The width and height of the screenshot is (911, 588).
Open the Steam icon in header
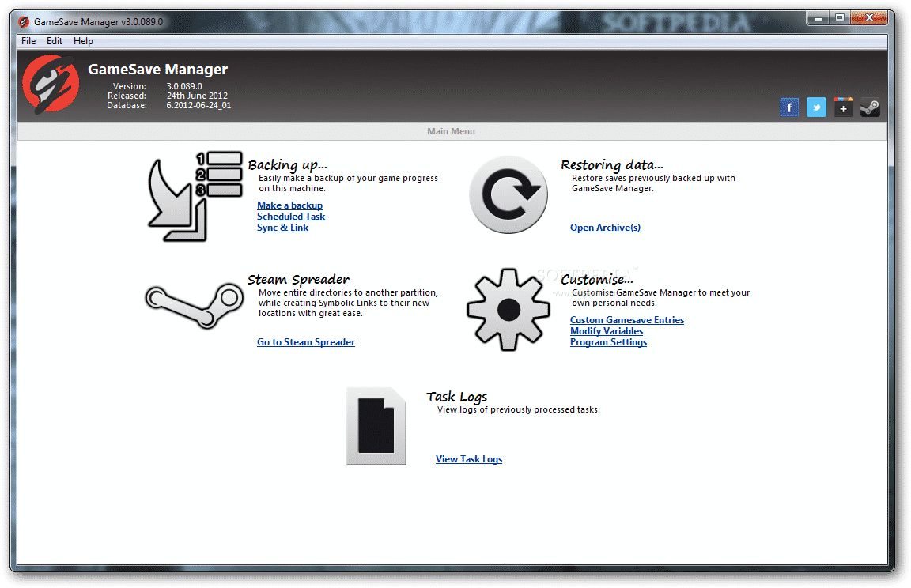(870, 107)
